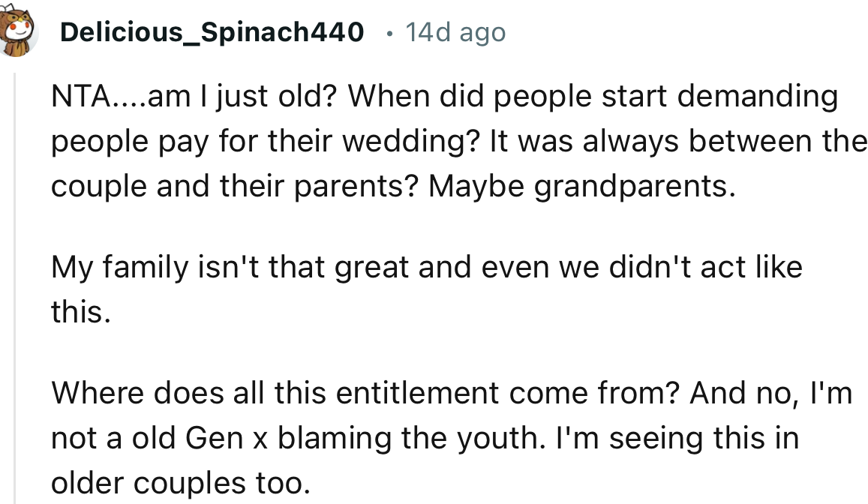Click the vertical thread bar to fold the comment
The image size is (868, 504).
point(16,285)
